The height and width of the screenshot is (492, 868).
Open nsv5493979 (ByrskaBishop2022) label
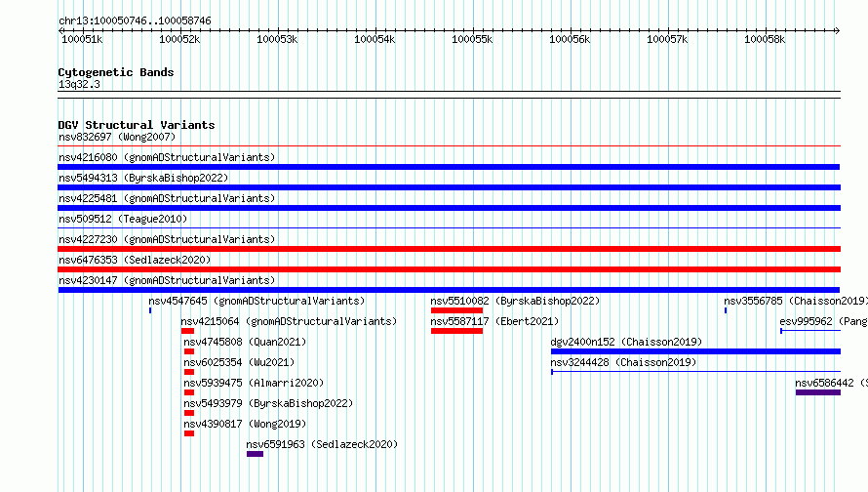pyautogui.click(x=268, y=403)
